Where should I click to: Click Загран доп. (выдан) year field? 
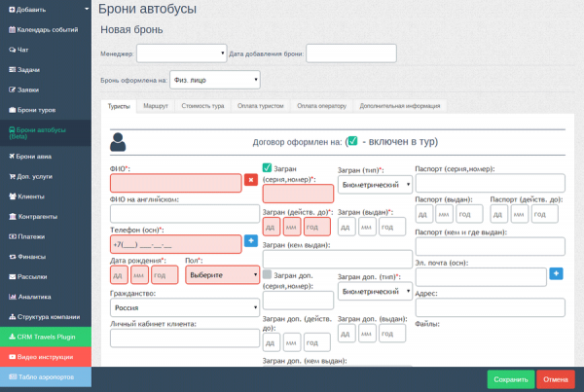[392, 334]
